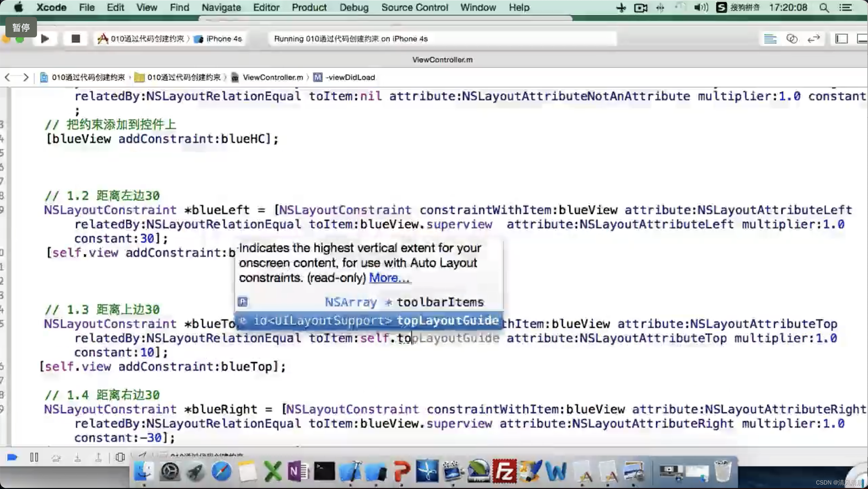This screenshot has width=868, height=489.
Task: Step out using the debug bar button
Action: [98, 458]
